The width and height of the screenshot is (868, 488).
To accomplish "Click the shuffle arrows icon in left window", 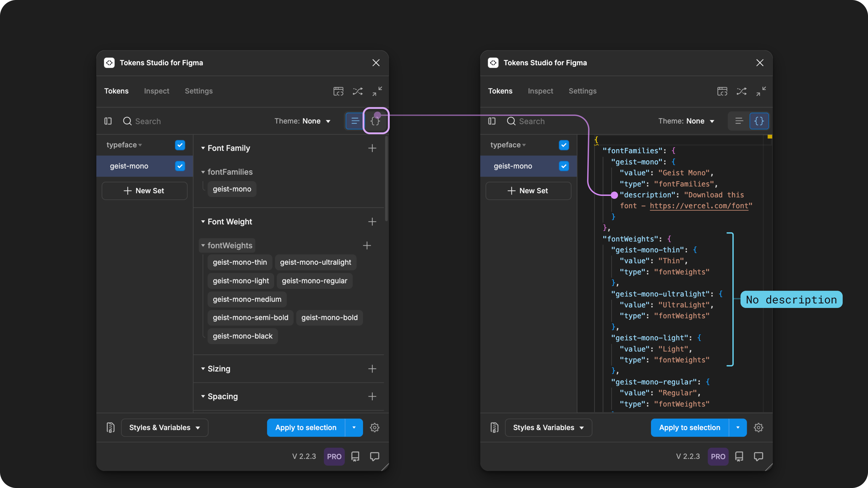I will 358,91.
